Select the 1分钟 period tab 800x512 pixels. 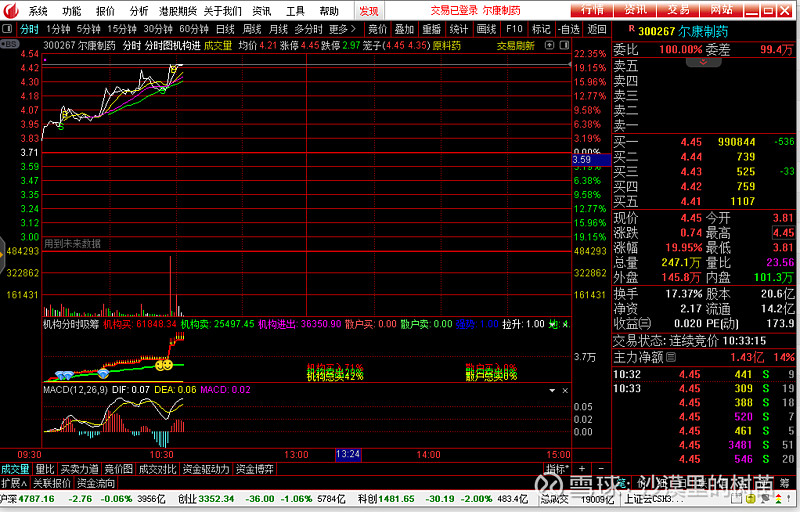click(58, 29)
